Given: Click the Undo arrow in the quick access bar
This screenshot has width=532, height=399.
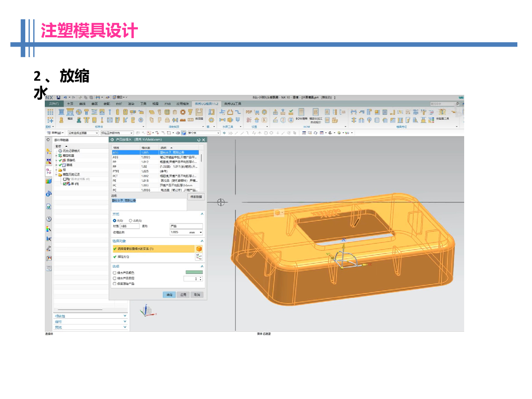Looking at the screenshot, I should click(65, 97).
